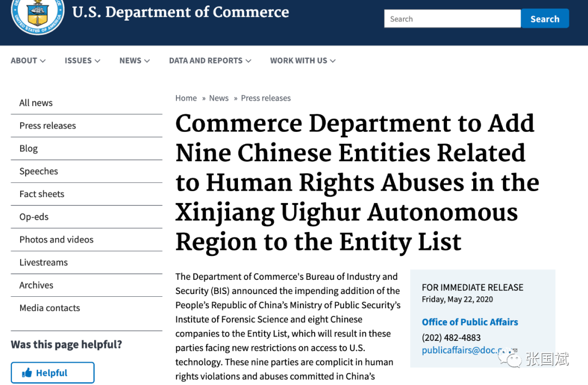
Task: Click the thumbs-up Helpful button
Action: 52,373
